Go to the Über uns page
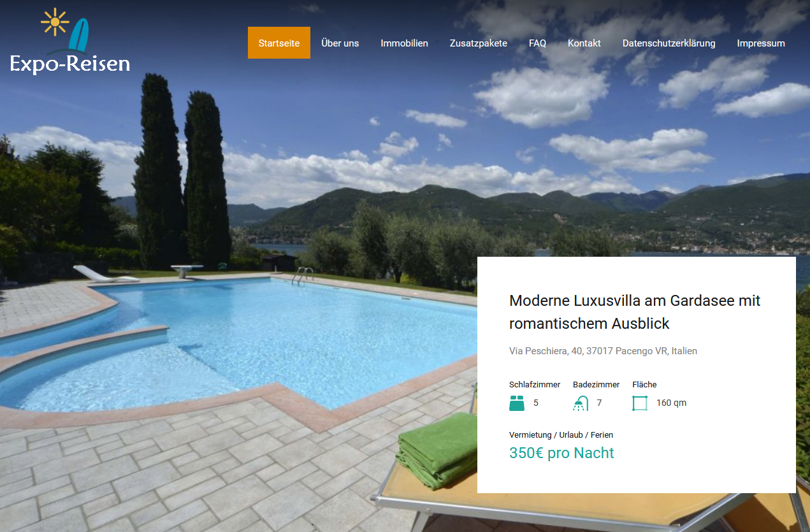 pyautogui.click(x=340, y=43)
